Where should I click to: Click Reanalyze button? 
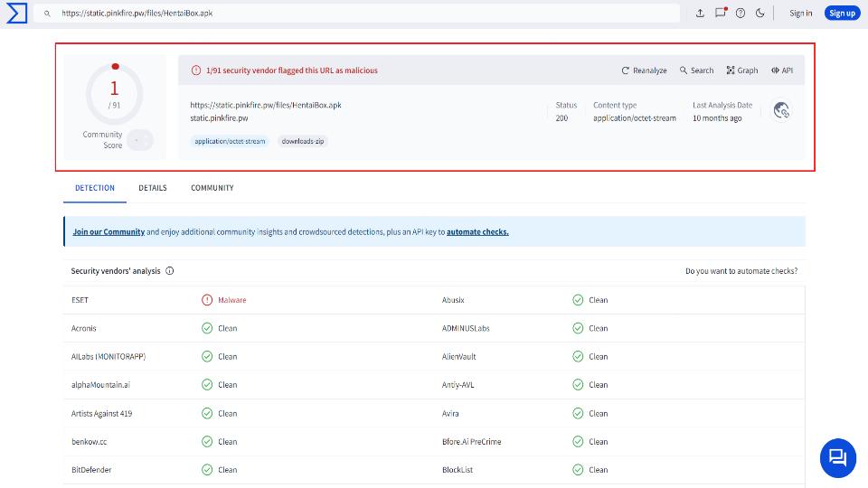point(644,70)
